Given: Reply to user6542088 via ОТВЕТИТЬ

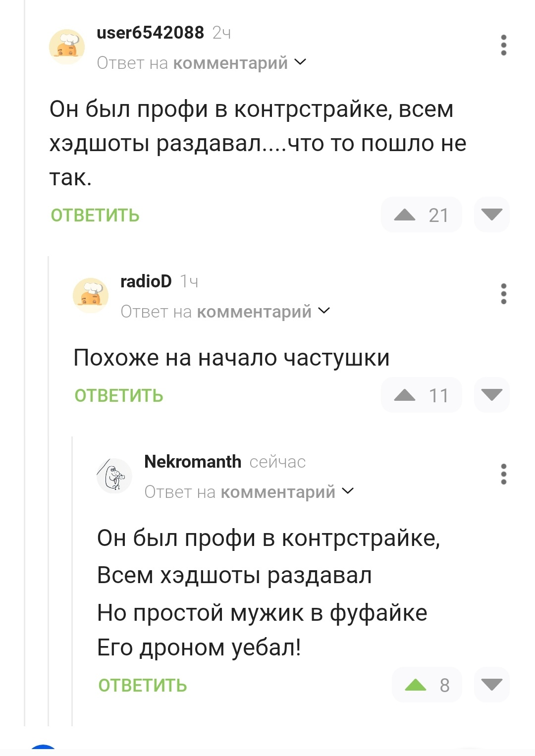Looking at the screenshot, I should tap(95, 216).
